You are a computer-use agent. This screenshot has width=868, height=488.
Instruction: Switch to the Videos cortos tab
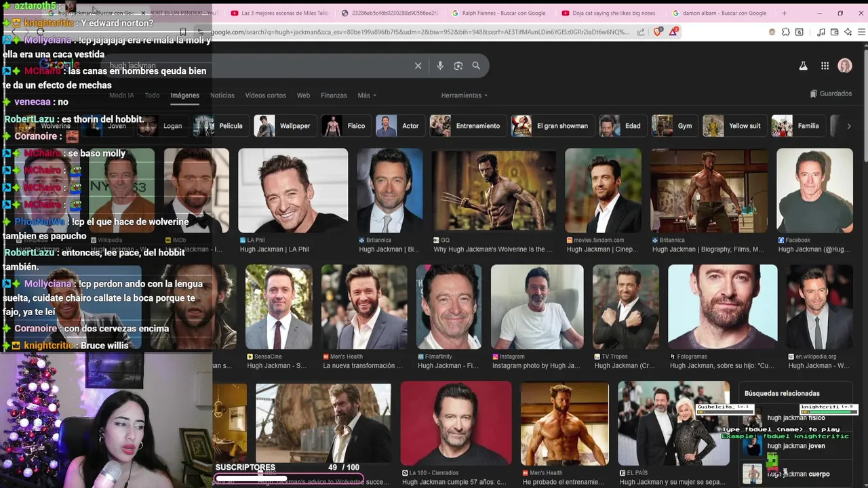pos(265,96)
